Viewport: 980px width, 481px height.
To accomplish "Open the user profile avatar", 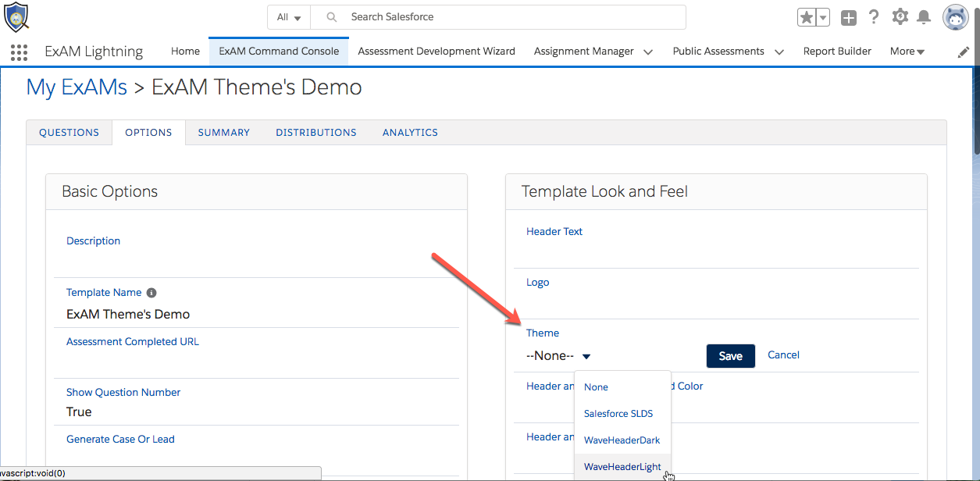I will [956, 17].
